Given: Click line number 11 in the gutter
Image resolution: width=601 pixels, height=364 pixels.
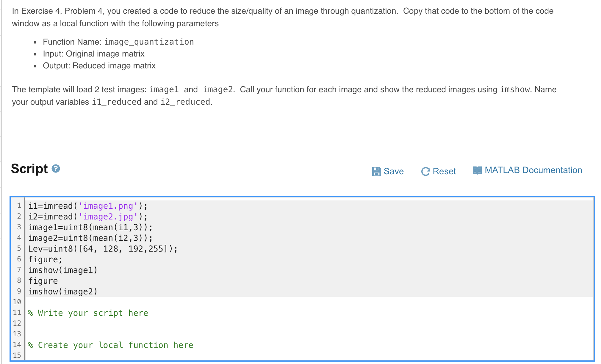Looking at the screenshot, I should [x=17, y=313].
